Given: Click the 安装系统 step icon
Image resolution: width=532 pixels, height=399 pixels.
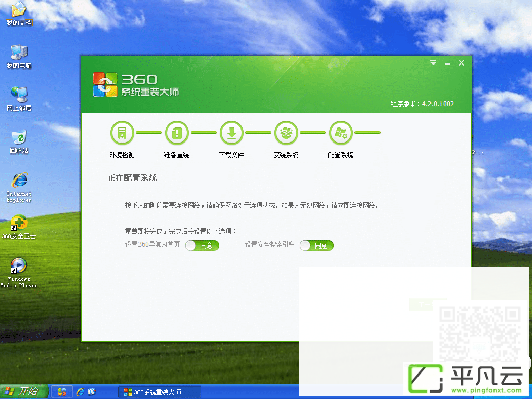Looking at the screenshot, I should (286, 133).
